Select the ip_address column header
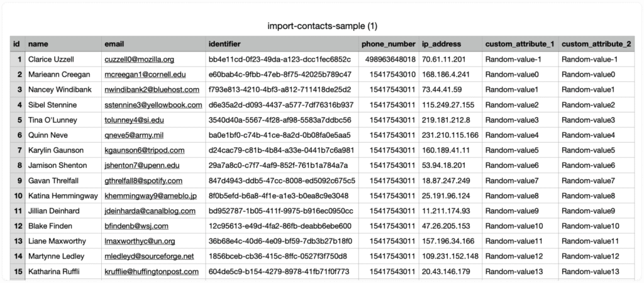The height and width of the screenshot is (283, 644). click(x=441, y=44)
